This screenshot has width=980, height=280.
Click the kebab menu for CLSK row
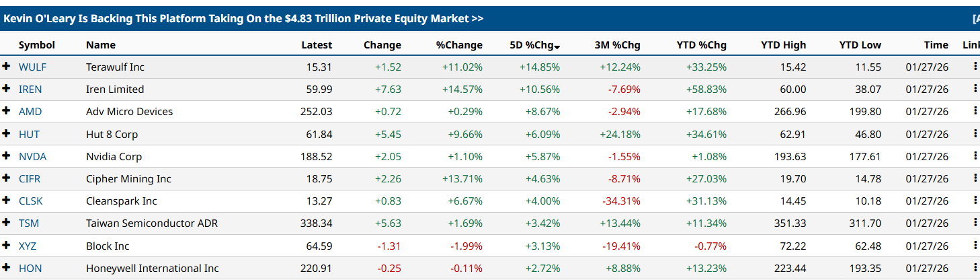[x=975, y=201]
